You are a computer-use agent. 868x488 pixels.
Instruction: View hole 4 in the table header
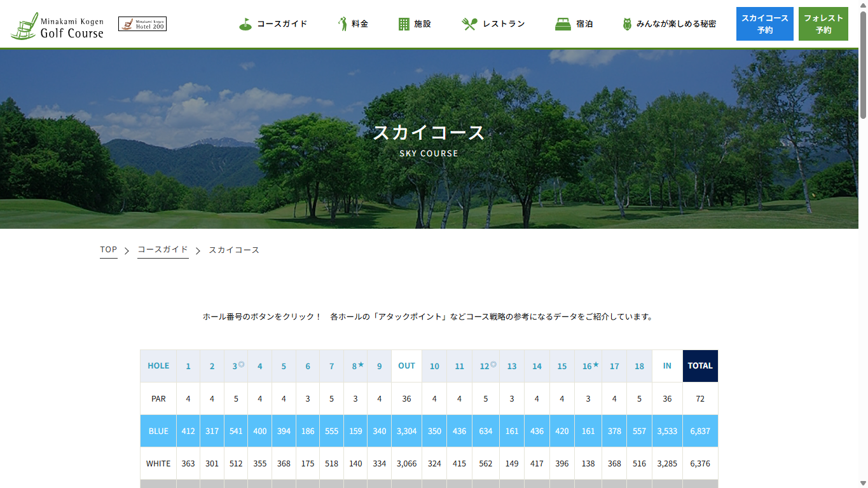pos(260,366)
